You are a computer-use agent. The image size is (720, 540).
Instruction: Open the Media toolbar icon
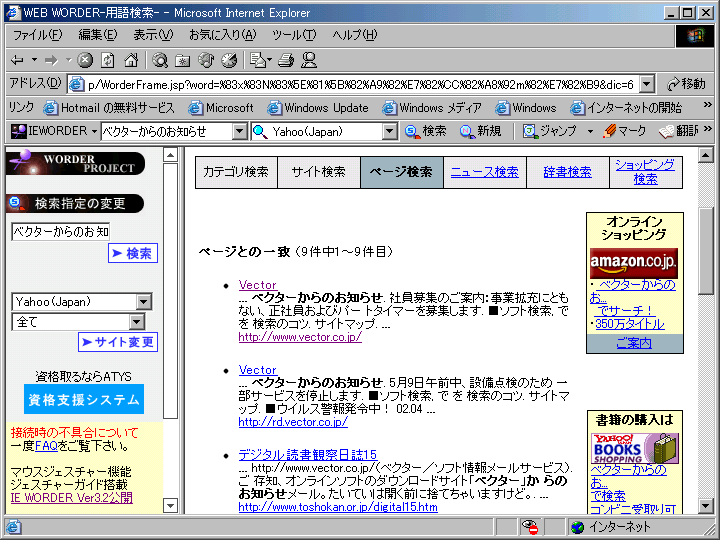pos(206,60)
